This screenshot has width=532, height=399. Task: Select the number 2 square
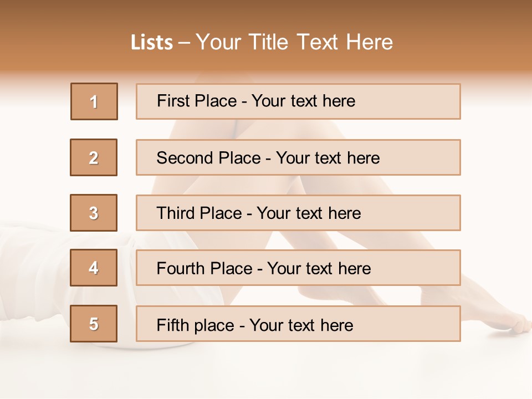[x=94, y=157]
